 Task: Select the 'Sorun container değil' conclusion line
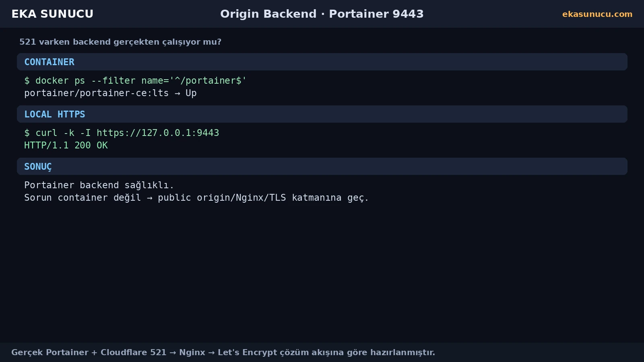point(196,197)
